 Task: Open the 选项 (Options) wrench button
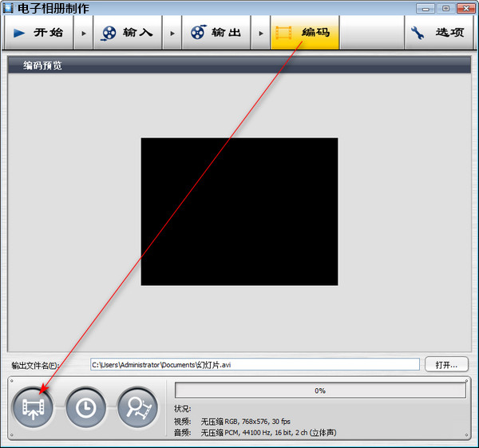[x=438, y=33]
